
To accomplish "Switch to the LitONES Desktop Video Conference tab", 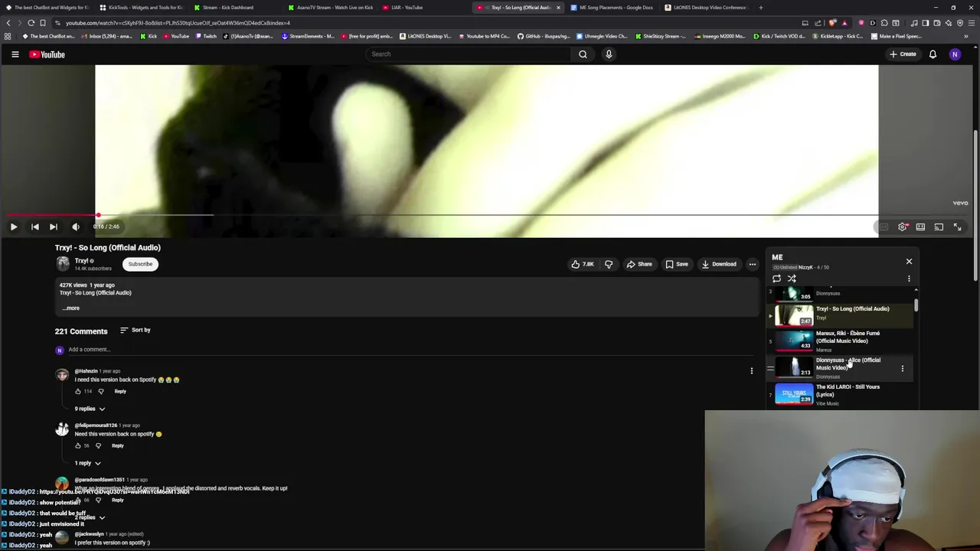I will (704, 8).
